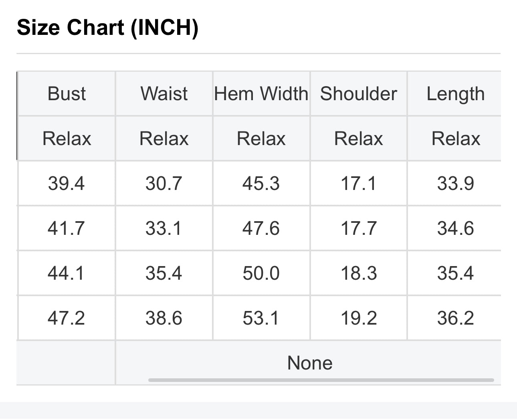517x420 pixels.
Task: Click the 19.2 shoulder cell
Action: [x=358, y=318]
